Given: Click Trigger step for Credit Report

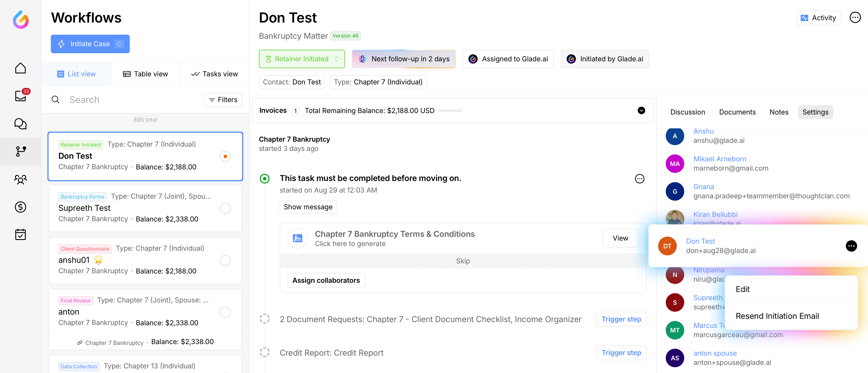Looking at the screenshot, I should 621,352.
